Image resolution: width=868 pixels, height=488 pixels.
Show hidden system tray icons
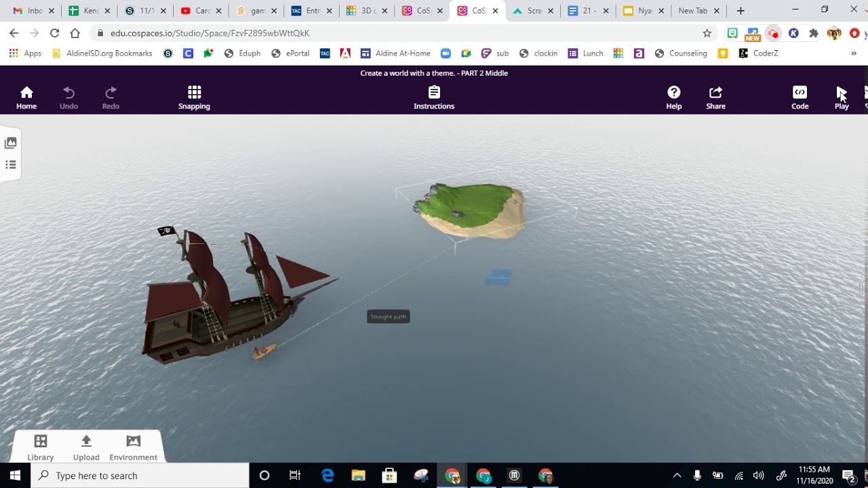(x=677, y=476)
